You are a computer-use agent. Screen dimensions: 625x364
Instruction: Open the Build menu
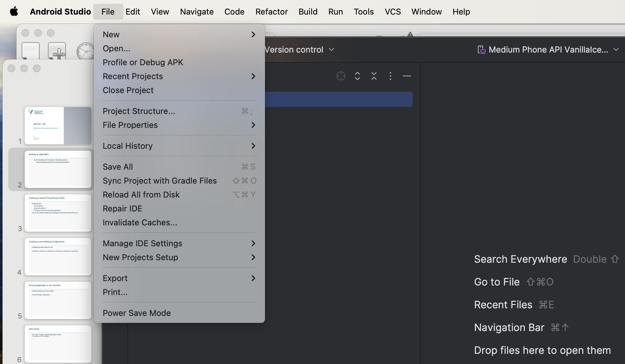[x=308, y=12]
